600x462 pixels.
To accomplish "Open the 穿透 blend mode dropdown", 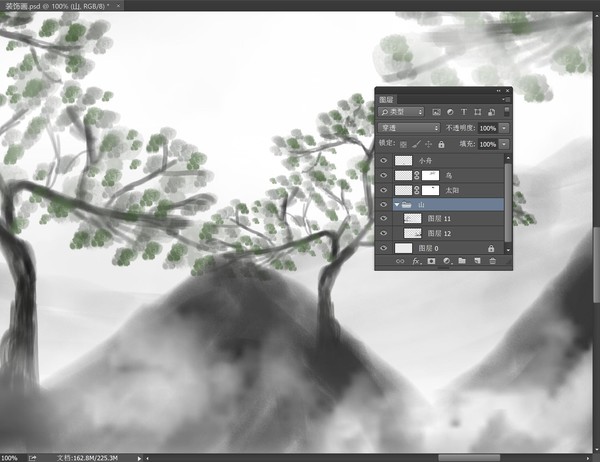I will click(409, 128).
